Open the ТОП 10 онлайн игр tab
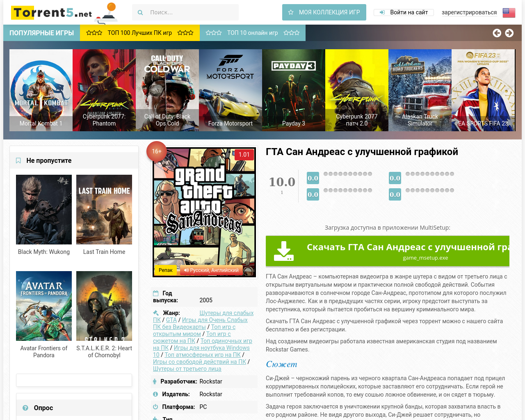Viewport: 525px width, 420px height. coord(253,33)
